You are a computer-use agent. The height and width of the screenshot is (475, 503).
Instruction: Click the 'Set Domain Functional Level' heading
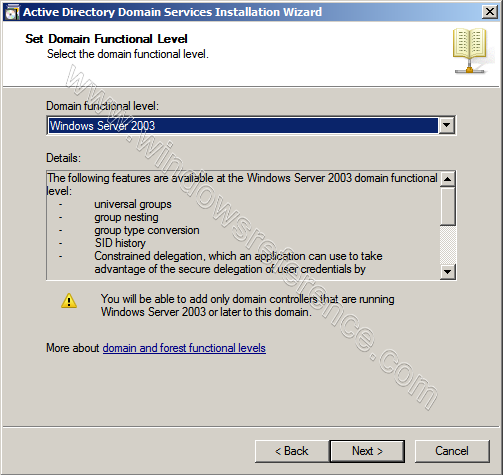click(106, 39)
